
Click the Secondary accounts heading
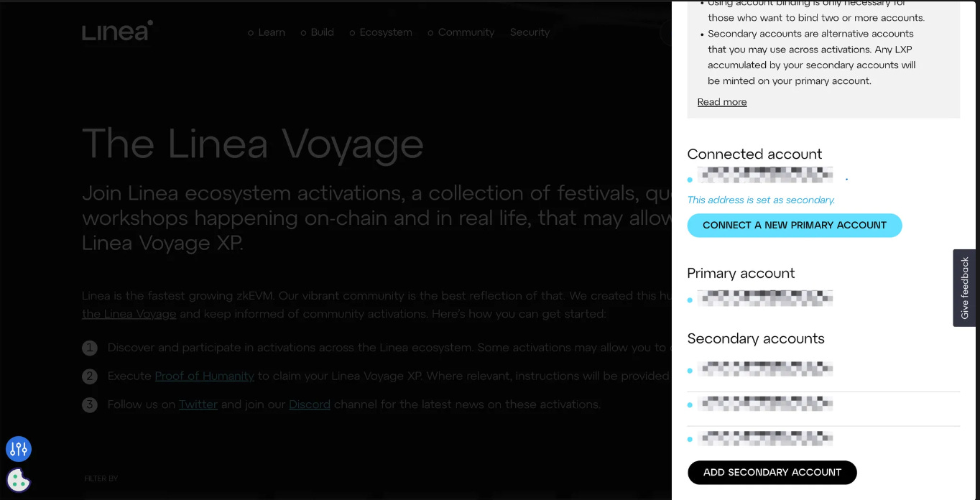click(x=756, y=338)
